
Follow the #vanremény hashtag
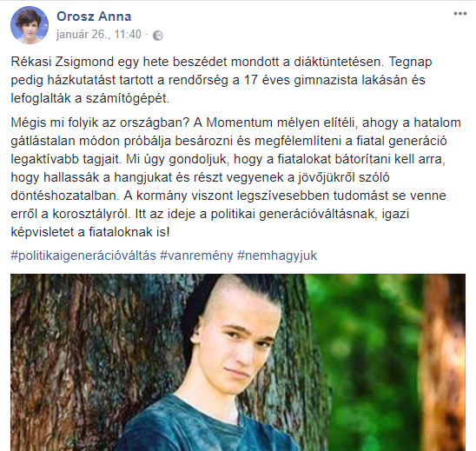(x=196, y=255)
